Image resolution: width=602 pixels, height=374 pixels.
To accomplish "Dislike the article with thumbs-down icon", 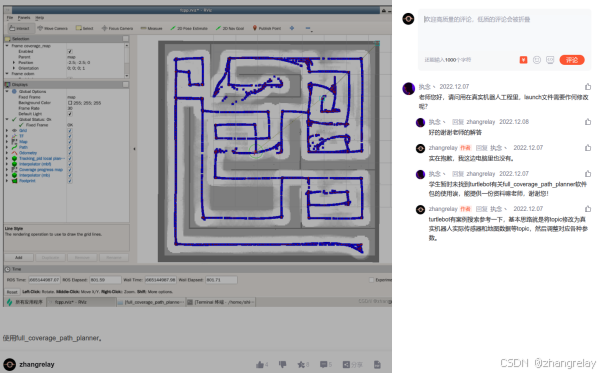I will point(283,364).
